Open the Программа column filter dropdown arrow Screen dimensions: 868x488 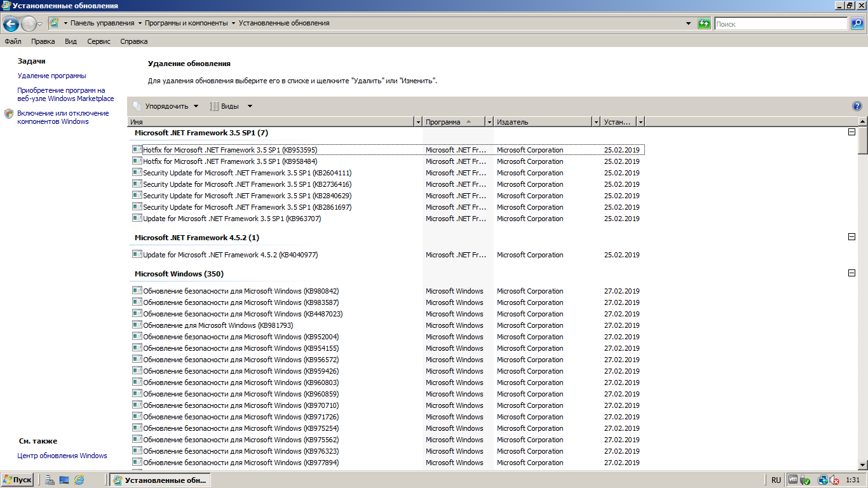[x=489, y=121]
